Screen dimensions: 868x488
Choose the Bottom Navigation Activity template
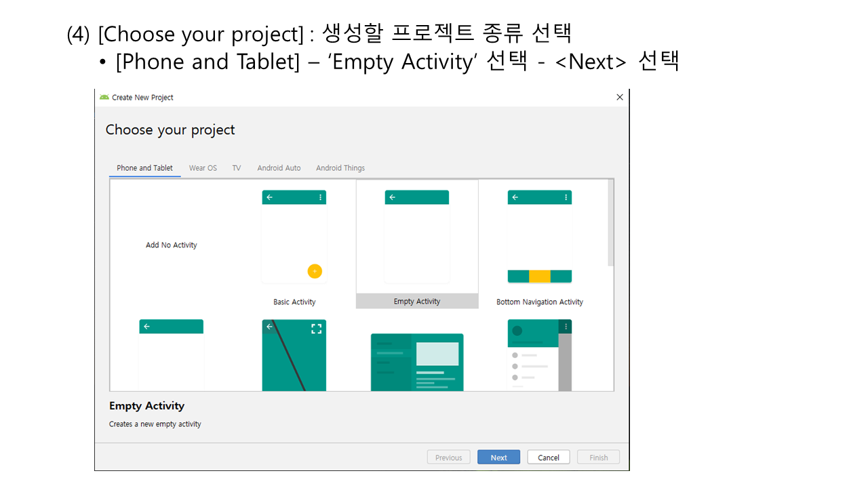pos(540,237)
